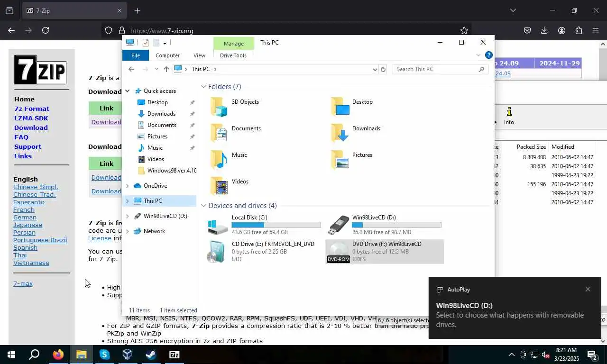Open recent locations dropdown in Explorer
The width and height of the screenshot is (607, 364).
coord(156,69)
